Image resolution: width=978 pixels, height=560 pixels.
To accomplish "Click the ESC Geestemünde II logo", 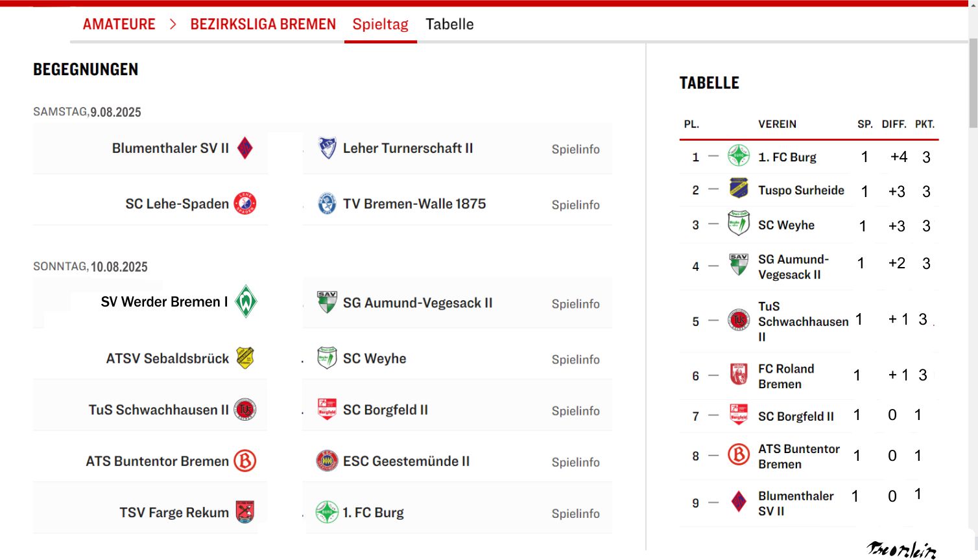I will coord(327,461).
